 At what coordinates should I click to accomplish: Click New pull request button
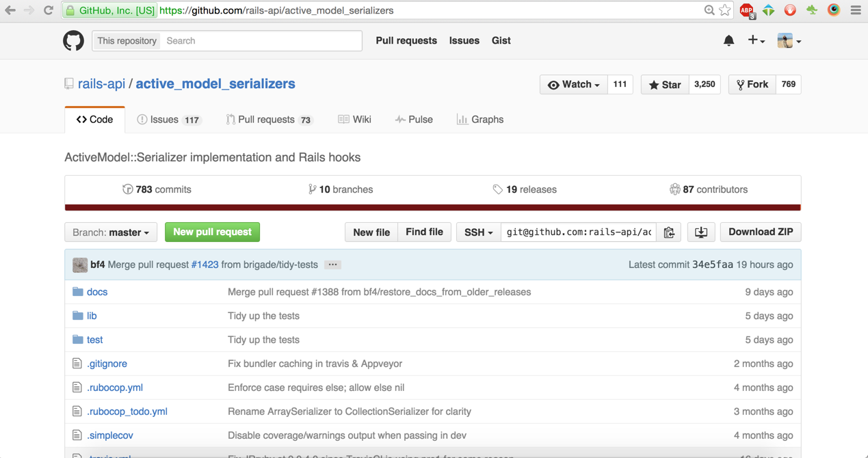point(212,232)
